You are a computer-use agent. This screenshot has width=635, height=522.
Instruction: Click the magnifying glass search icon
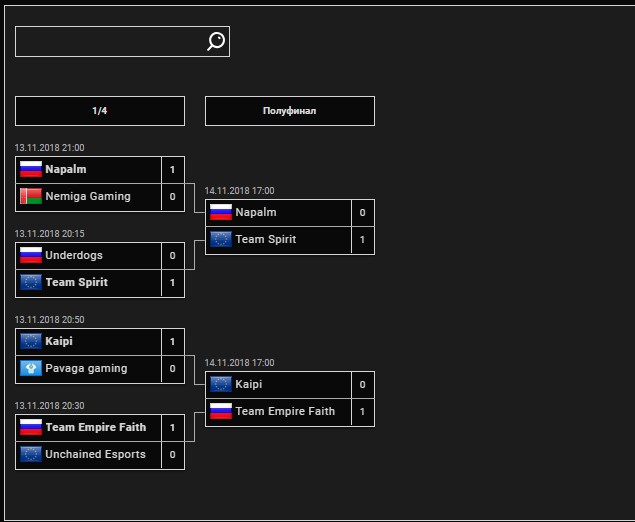pyautogui.click(x=216, y=41)
